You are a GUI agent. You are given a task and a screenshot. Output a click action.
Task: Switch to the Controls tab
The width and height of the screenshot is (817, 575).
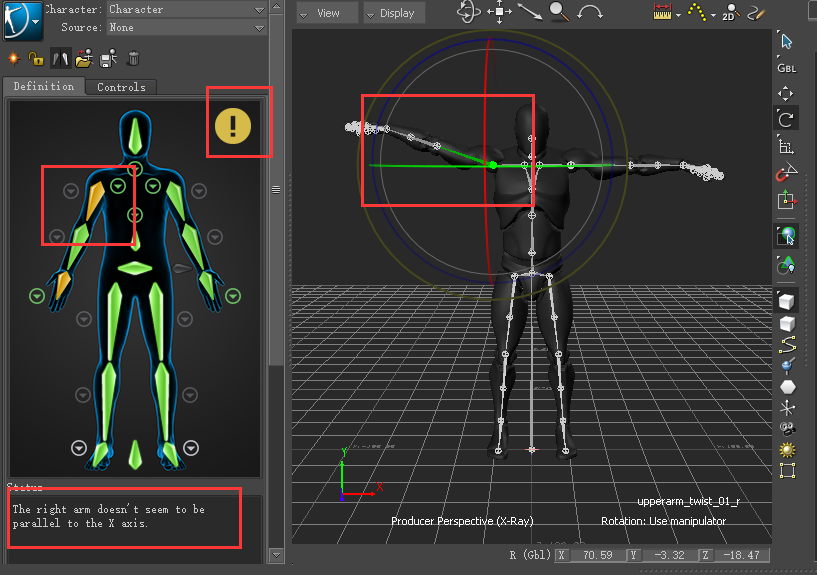tap(121, 87)
